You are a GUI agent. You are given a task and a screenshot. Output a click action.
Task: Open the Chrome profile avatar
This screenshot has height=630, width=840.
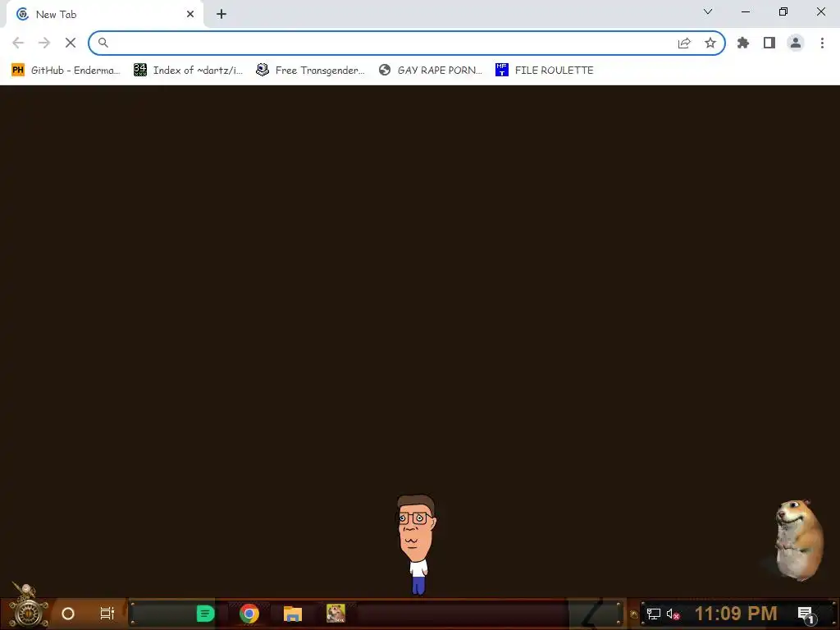tap(796, 43)
